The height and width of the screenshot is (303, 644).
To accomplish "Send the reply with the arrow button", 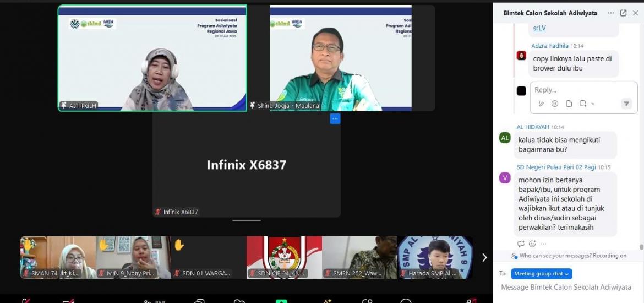I will click(x=626, y=104).
